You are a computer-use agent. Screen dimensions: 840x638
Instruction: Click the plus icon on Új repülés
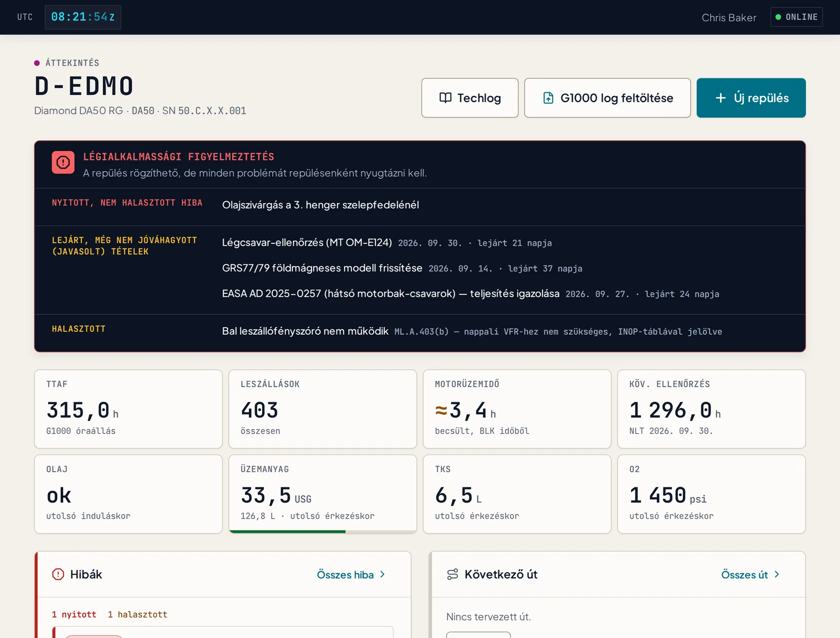720,98
